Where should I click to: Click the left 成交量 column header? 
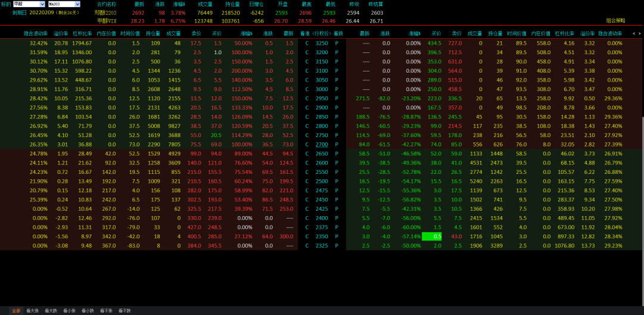click(174, 34)
